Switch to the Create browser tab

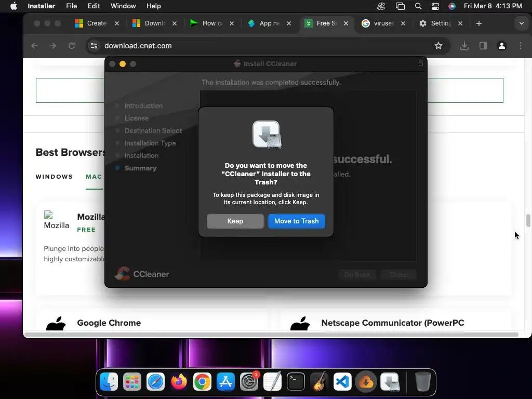pyautogui.click(x=97, y=23)
